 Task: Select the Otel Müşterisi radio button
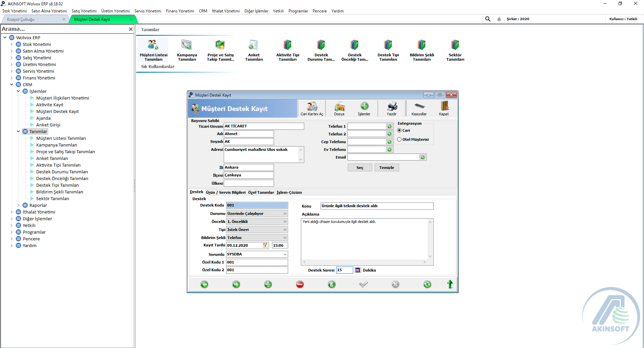[399, 139]
